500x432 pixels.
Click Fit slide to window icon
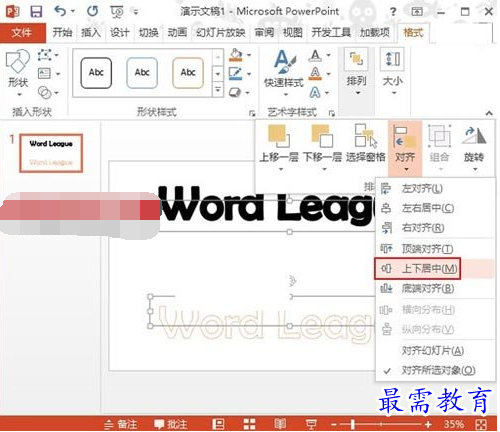[x=481, y=424]
